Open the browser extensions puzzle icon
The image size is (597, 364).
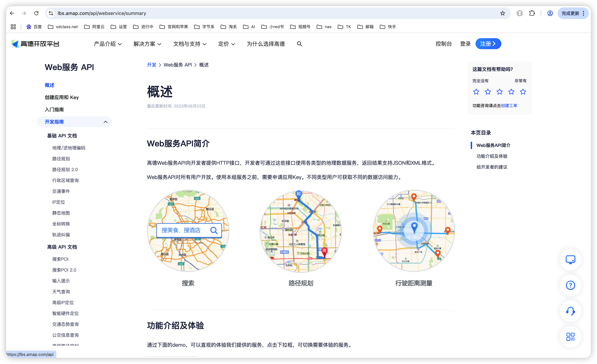coord(532,13)
